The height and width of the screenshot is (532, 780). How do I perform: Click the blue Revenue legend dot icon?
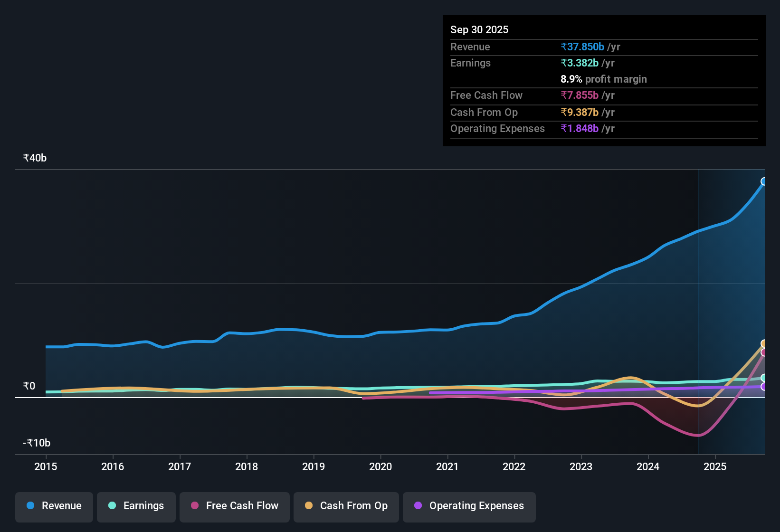pyautogui.click(x=30, y=506)
